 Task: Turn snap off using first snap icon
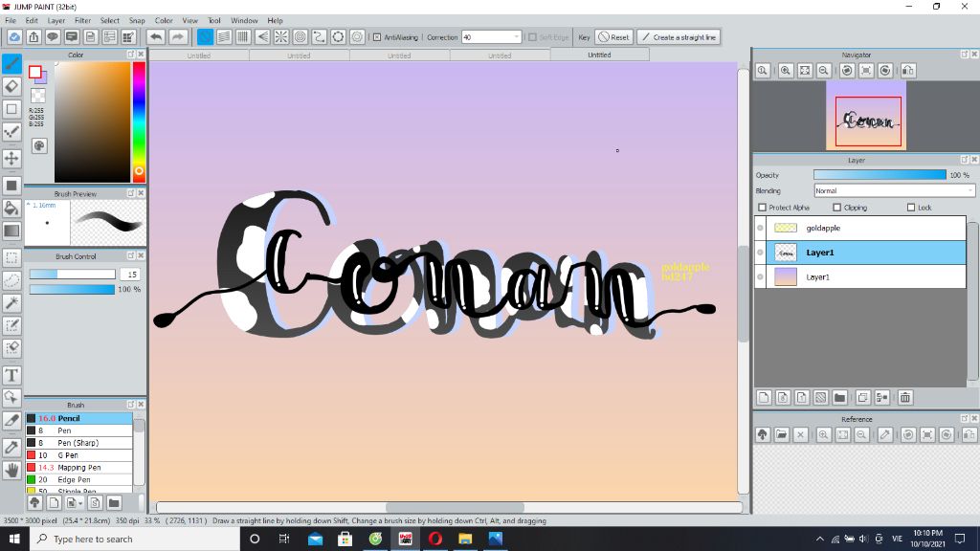pyautogui.click(x=205, y=37)
